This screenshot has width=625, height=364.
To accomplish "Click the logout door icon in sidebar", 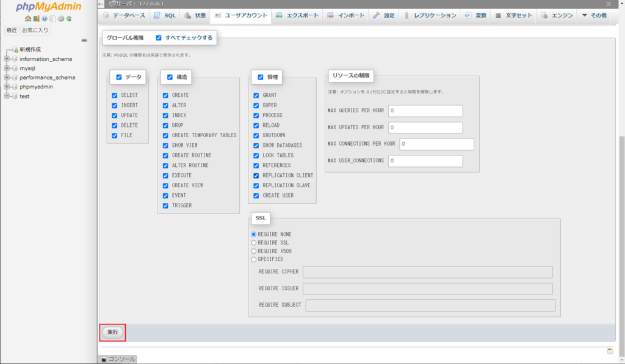I will [x=37, y=19].
